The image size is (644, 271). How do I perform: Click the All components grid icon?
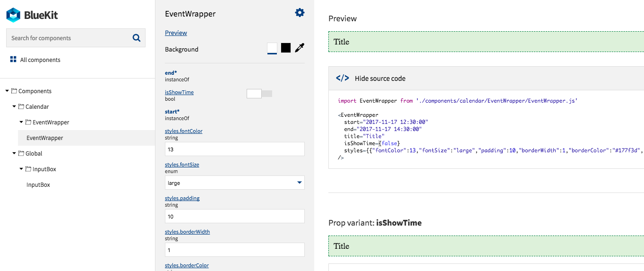click(13, 60)
